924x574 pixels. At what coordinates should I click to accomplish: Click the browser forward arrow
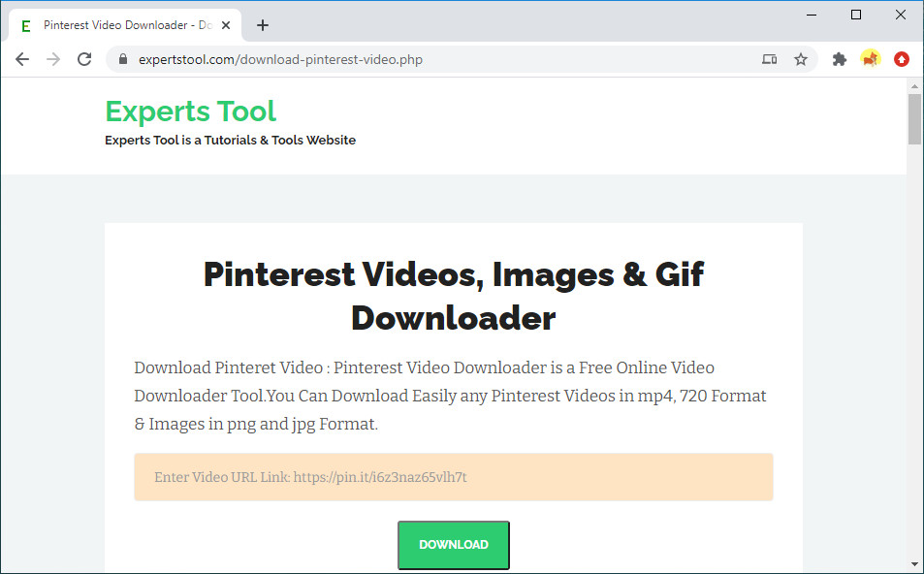53,59
